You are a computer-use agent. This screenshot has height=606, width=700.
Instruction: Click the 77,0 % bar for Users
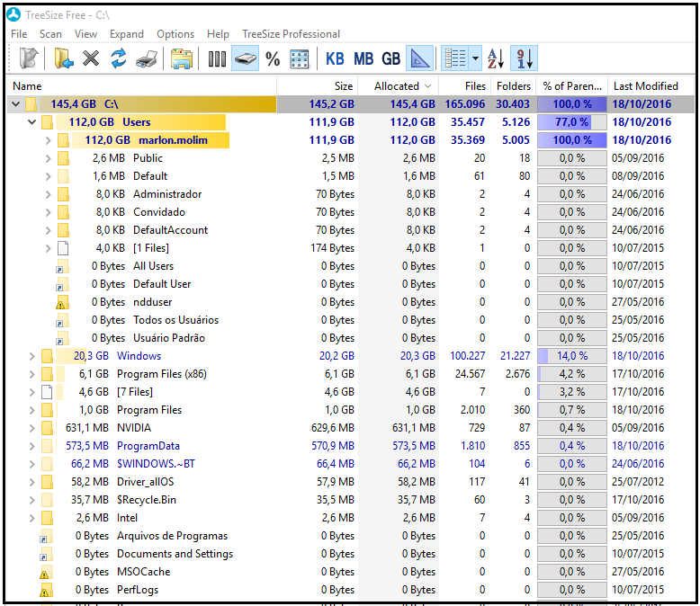click(x=572, y=122)
